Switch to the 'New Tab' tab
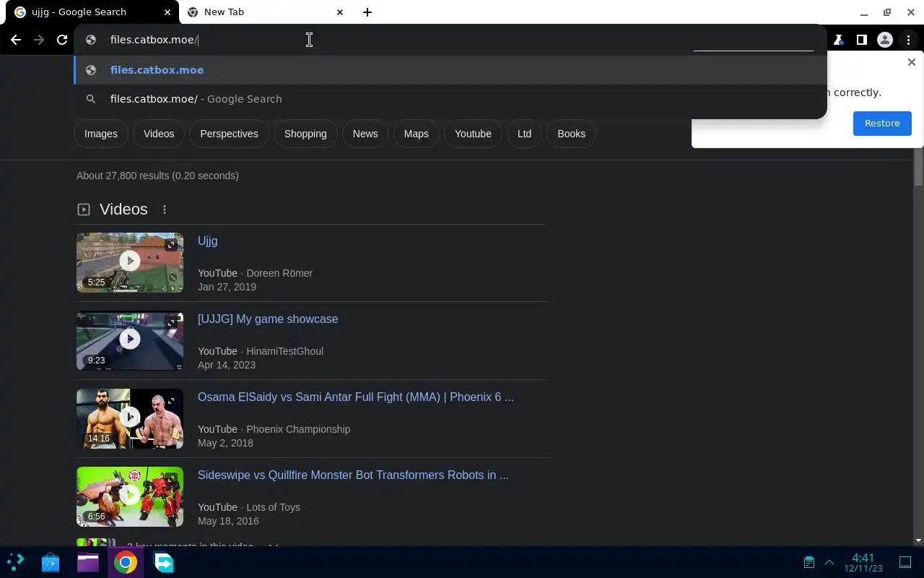Image resolution: width=924 pixels, height=578 pixels. tap(266, 12)
